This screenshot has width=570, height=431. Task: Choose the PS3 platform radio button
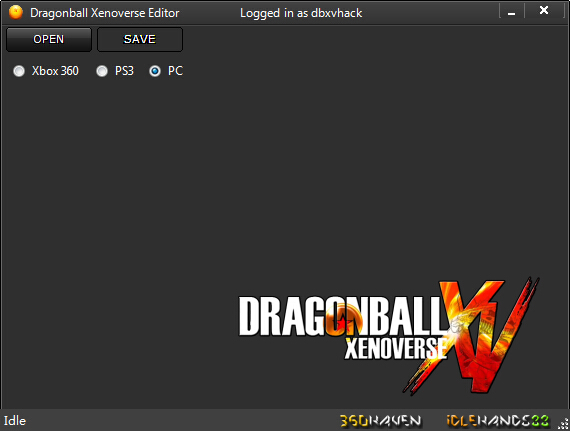(x=102, y=71)
